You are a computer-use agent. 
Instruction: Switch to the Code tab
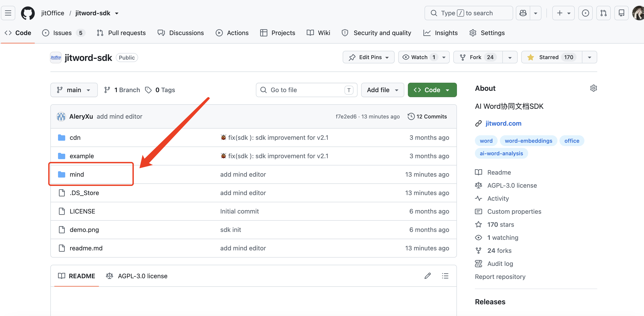[18, 33]
